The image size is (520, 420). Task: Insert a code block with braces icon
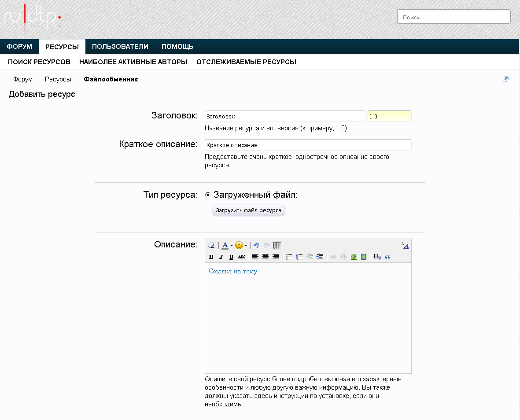point(377,257)
